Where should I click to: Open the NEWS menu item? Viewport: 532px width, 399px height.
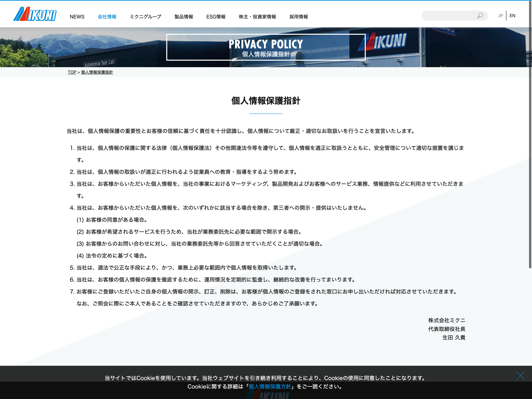coord(77,17)
